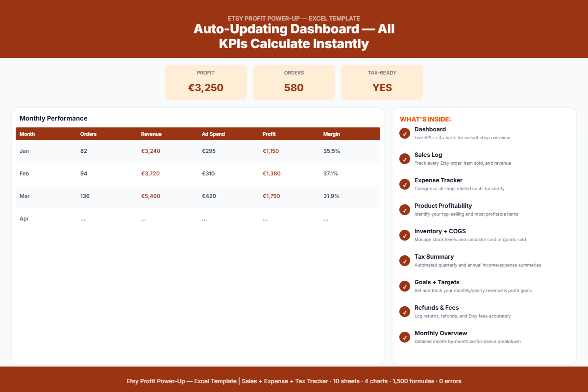The width and height of the screenshot is (588, 392).
Task: Select the Expense Tracker checkmark icon
Action: point(405,184)
